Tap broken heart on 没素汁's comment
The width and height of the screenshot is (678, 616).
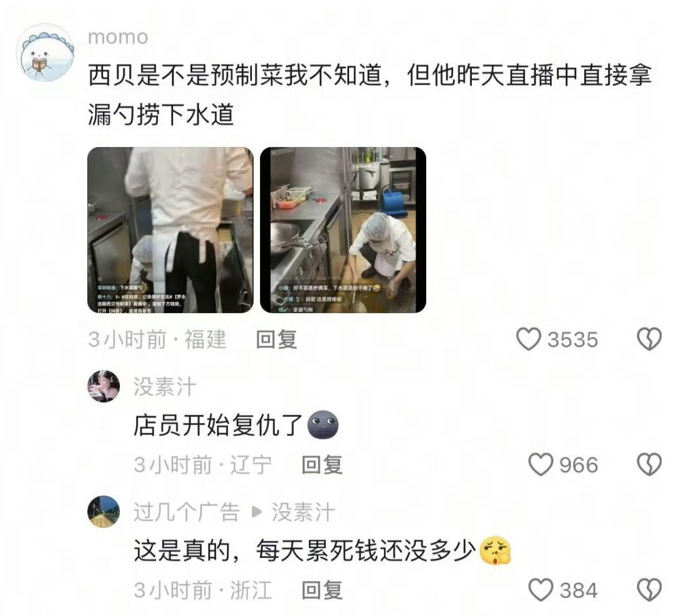(x=650, y=465)
